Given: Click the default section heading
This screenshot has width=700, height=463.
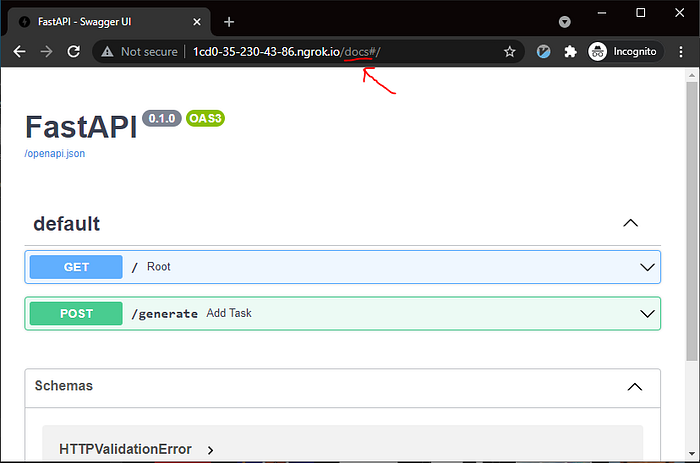Looking at the screenshot, I should click(67, 224).
